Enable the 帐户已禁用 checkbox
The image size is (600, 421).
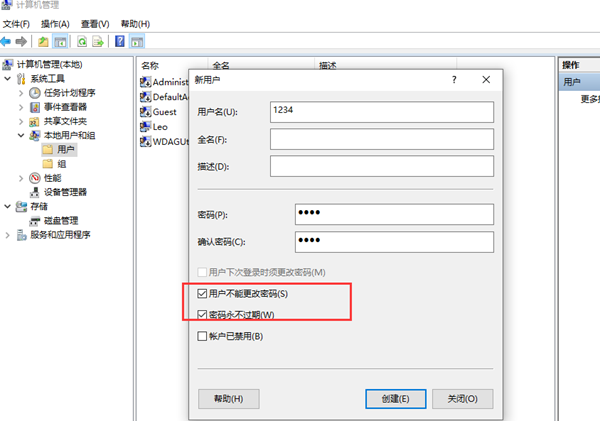tap(202, 336)
